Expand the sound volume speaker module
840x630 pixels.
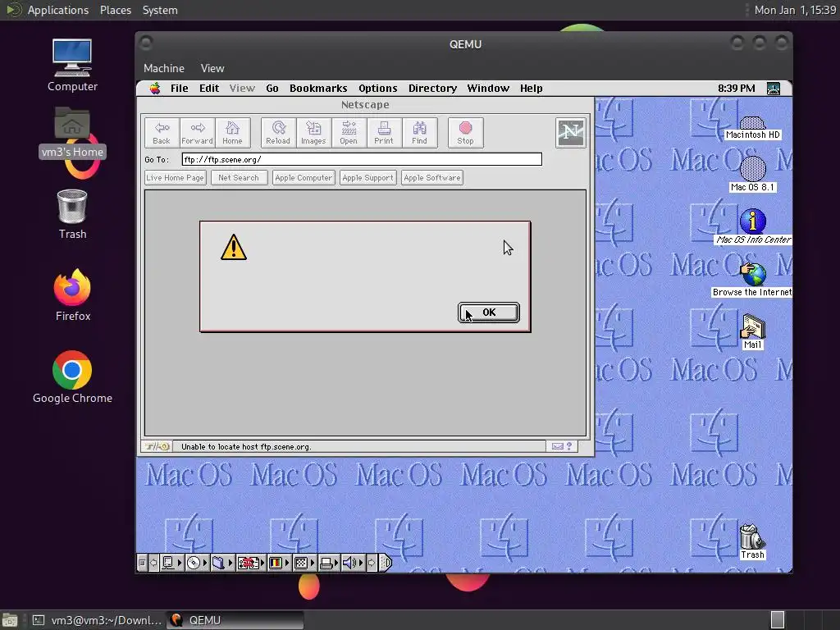pos(353,563)
